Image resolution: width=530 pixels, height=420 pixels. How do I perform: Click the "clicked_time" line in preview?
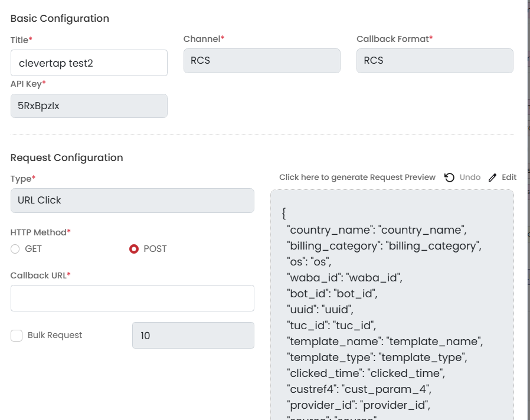(x=366, y=373)
